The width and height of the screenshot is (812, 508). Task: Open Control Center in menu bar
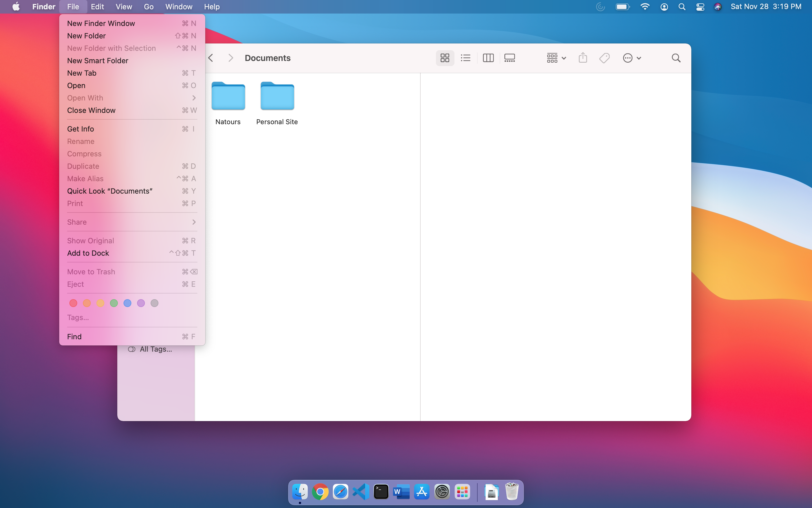[700, 7]
